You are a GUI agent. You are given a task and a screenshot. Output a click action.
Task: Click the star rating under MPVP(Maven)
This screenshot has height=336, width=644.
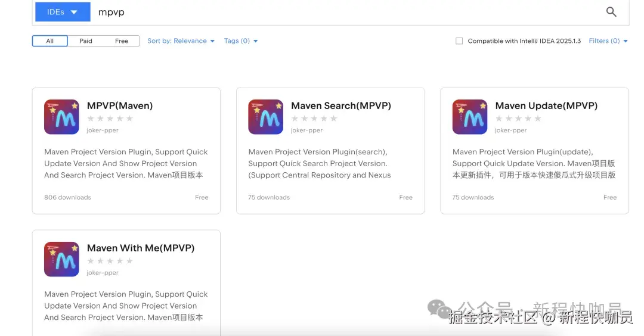point(110,119)
